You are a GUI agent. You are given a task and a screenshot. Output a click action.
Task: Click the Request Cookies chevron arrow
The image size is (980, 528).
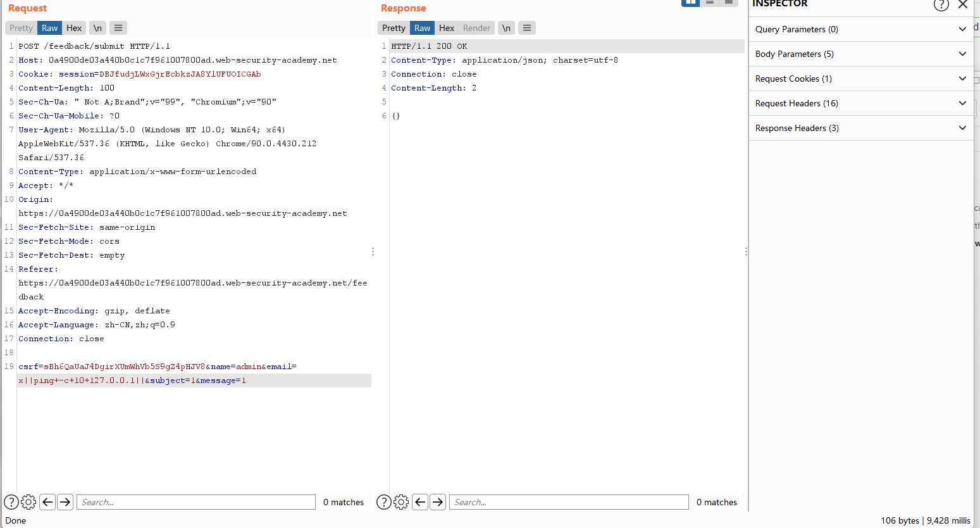pyautogui.click(x=962, y=79)
